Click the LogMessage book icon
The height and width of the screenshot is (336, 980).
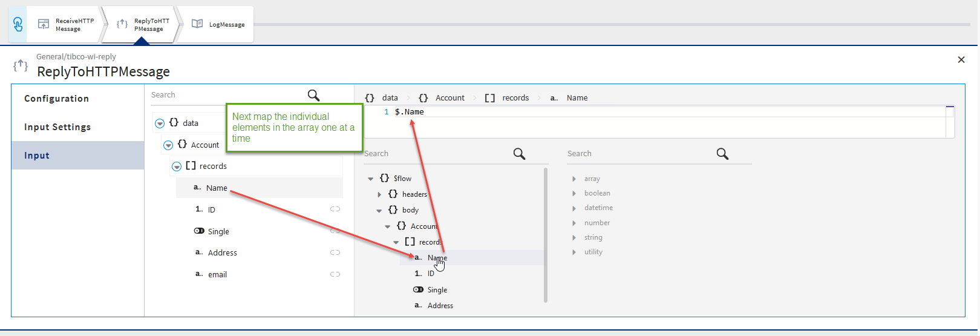(197, 24)
